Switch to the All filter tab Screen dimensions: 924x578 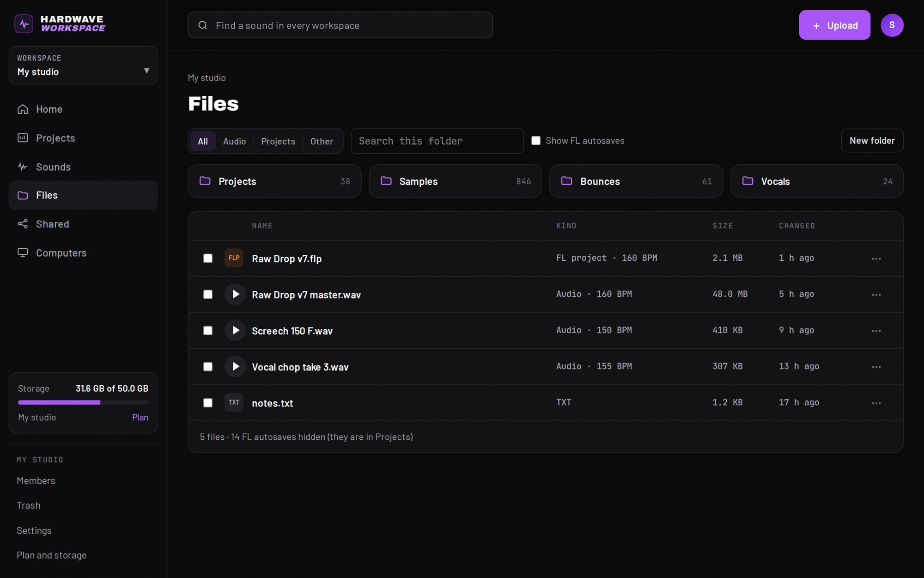click(203, 141)
